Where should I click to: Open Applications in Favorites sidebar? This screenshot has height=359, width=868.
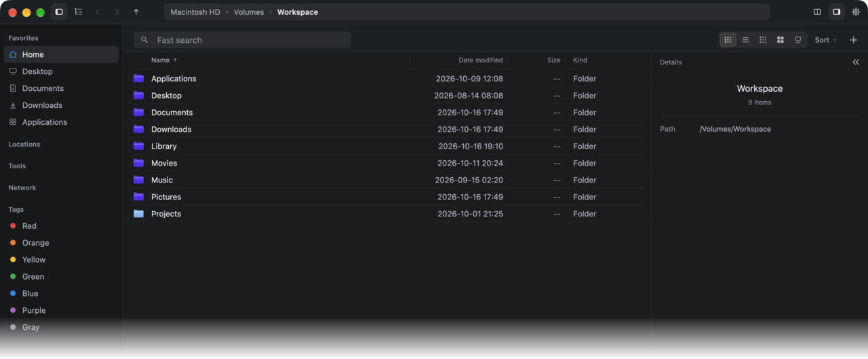[61, 122]
